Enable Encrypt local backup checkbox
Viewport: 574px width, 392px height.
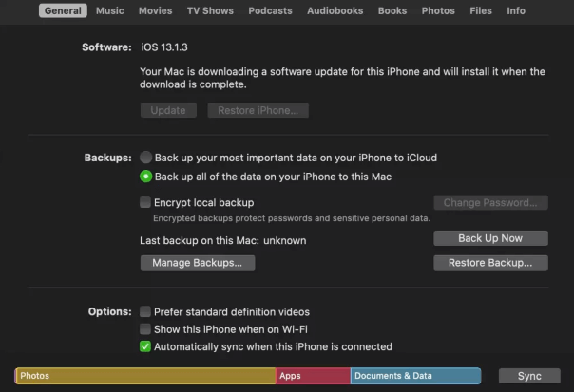pyautogui.click(x=145, y=202)
